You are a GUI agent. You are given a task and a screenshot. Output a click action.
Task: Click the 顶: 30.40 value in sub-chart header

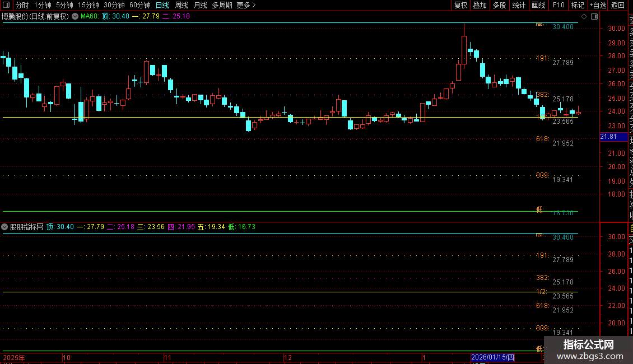pos(60,227)
